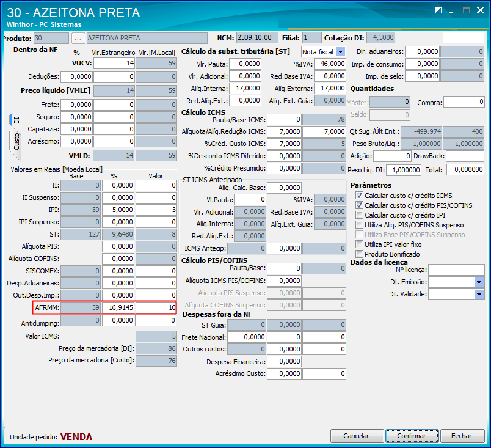Viewport: 491px width, 448px height.
Task: Click Frete Nacional percentage field
Action: tap(247, 337)
